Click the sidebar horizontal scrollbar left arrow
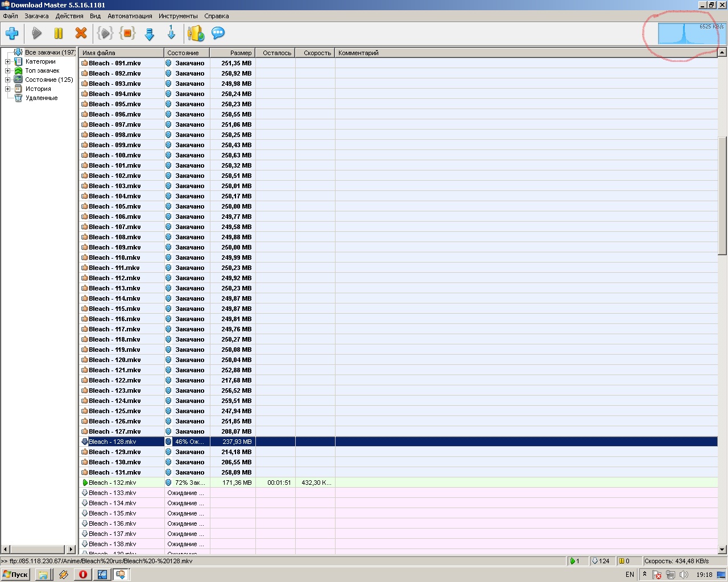The image size is (728, 582). point(6,549)
